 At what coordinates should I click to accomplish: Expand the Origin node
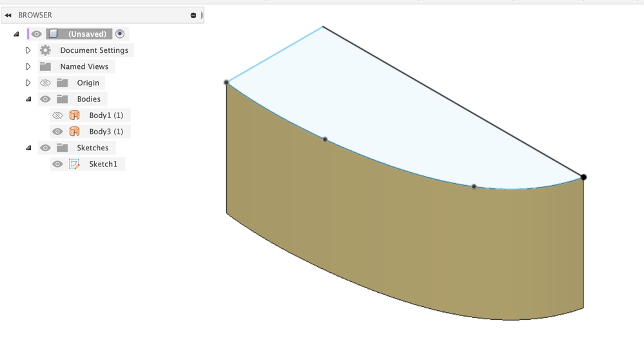coord(28,83)
